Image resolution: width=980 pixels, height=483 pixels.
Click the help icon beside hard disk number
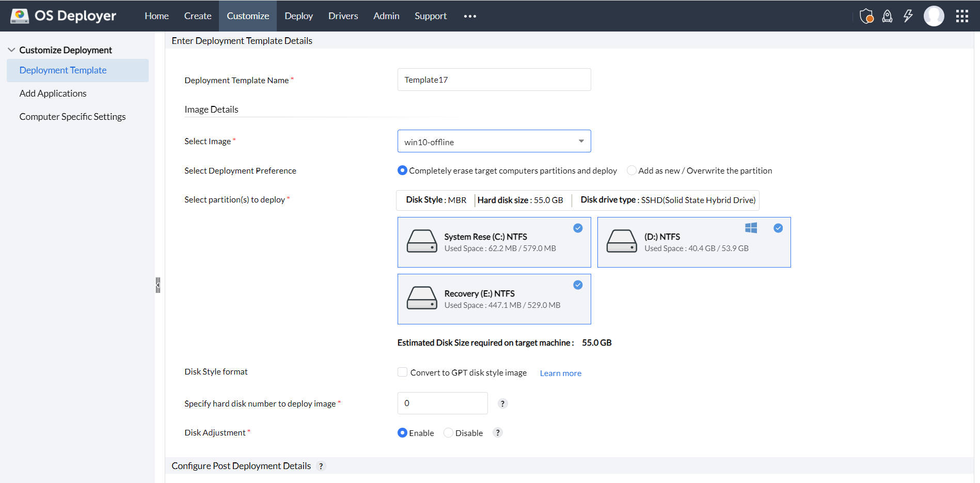coord(502,403)
